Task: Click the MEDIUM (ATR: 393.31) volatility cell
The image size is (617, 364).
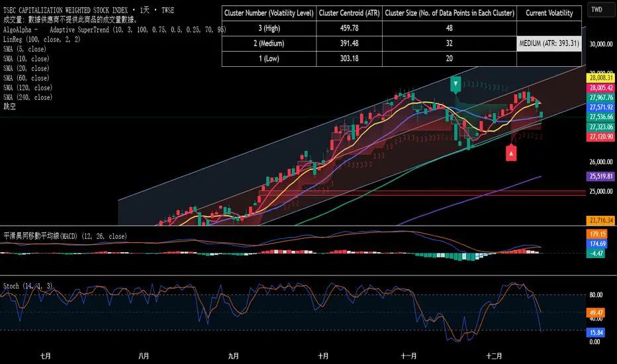Action: (x=549, y=44)
